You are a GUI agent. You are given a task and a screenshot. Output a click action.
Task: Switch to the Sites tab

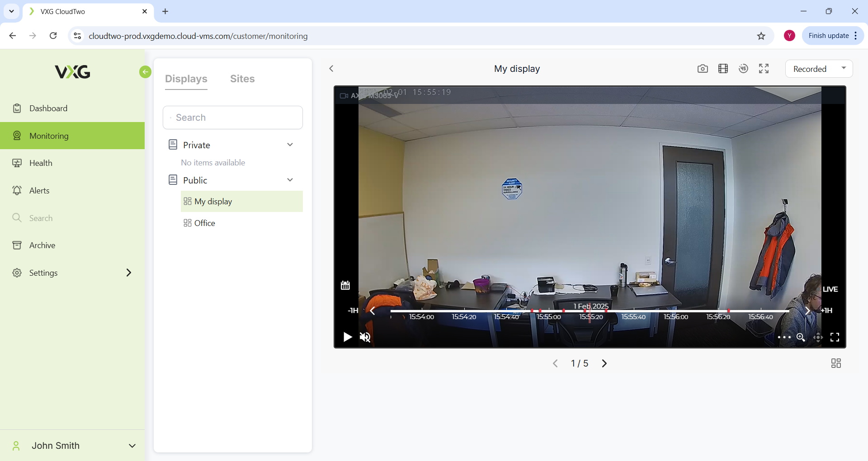(242, 79)
